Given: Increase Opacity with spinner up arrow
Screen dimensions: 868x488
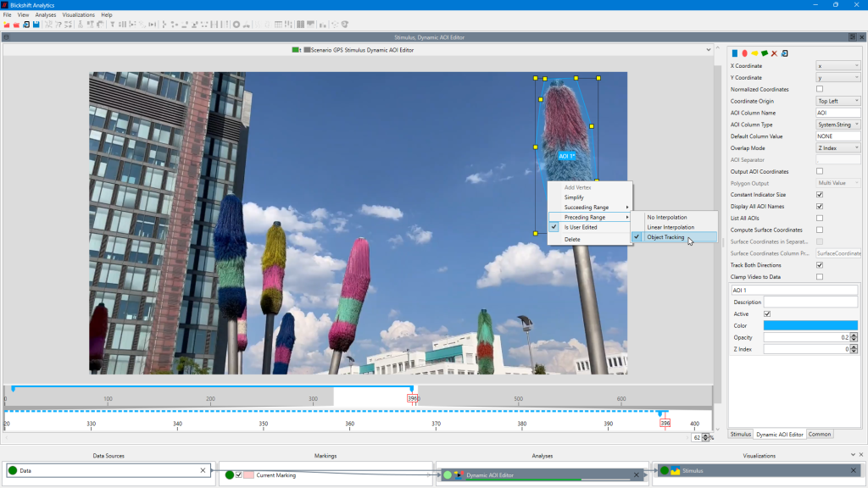Looking at the screenshot, I should pyautogui.click(x=854, y=335).
